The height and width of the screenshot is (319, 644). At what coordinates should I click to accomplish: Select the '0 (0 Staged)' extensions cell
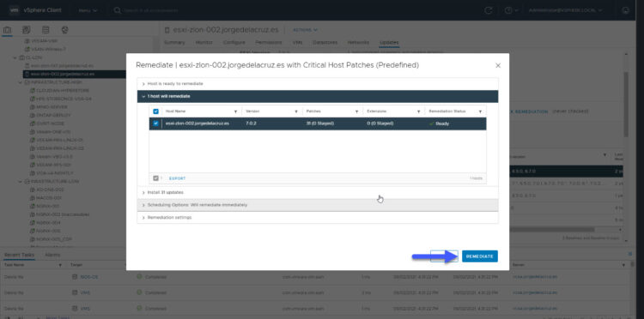pyautogui.click(x=380, y=123)
